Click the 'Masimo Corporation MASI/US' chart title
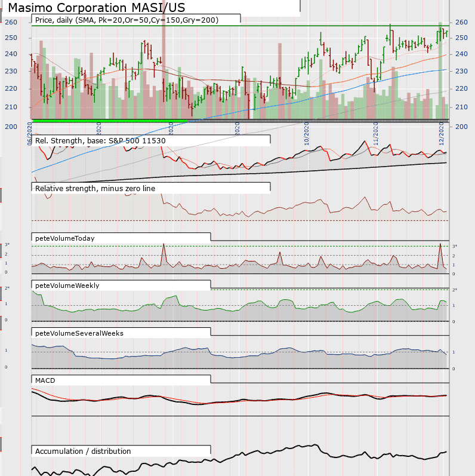Screen dimensions: 475x476 point(97,8)
